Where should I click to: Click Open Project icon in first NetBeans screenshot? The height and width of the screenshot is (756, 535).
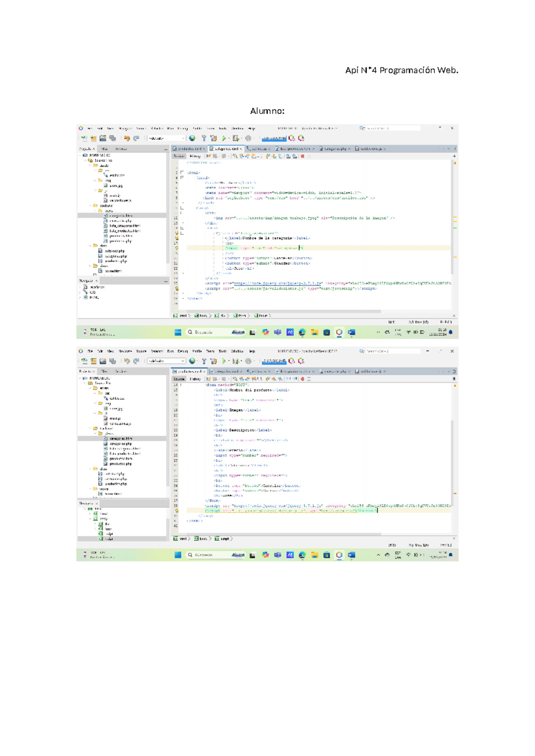[x=103, y=138]
